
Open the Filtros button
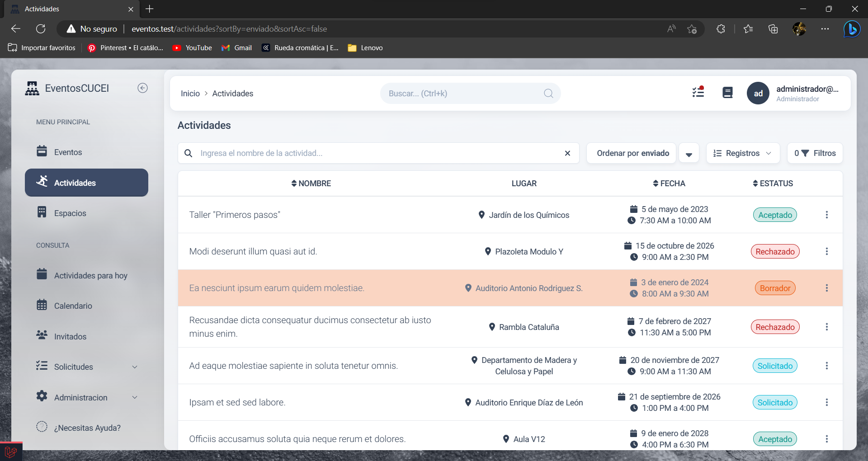click(815, 153)
